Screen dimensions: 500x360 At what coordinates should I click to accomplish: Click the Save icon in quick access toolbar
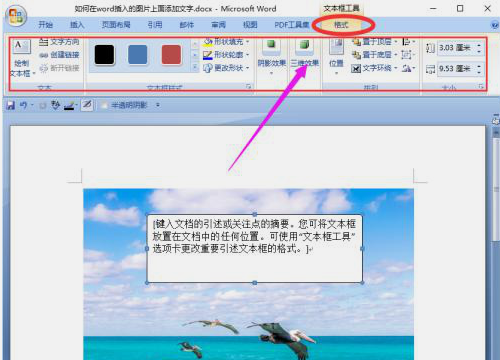pos(11,105)
